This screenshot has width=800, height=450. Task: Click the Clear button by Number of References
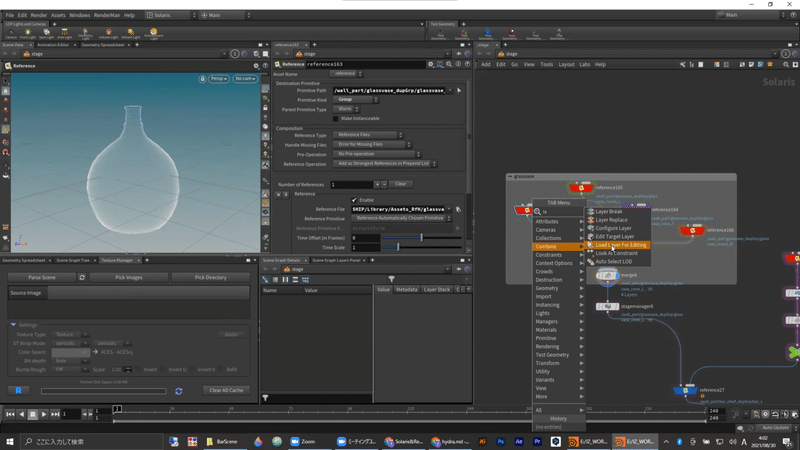[x=400, y=184]
